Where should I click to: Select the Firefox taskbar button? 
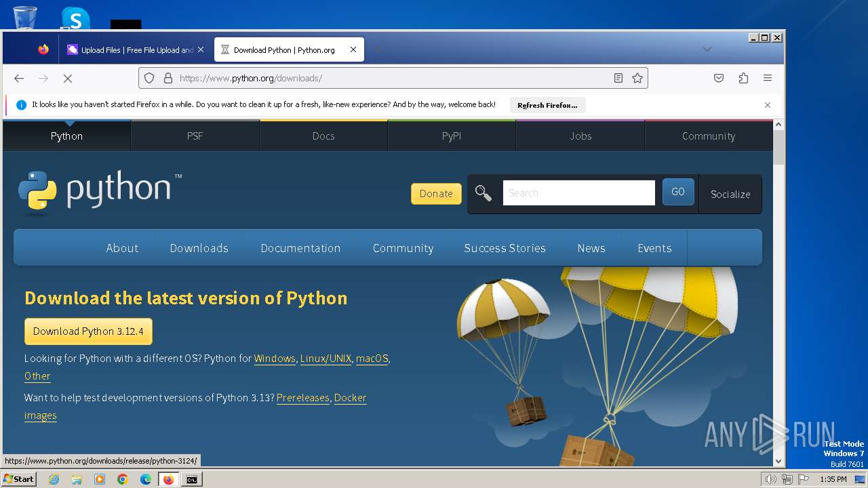coord(169,479)
